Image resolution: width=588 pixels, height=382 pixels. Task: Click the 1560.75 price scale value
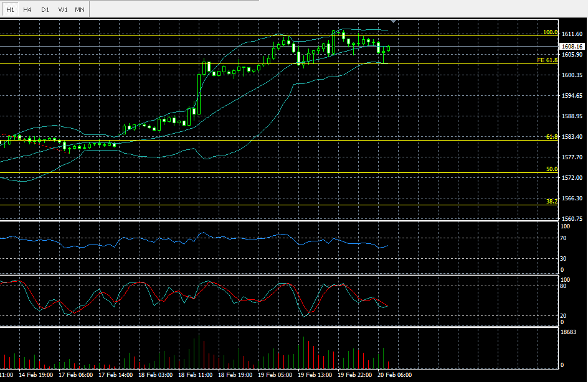point(572,218)
